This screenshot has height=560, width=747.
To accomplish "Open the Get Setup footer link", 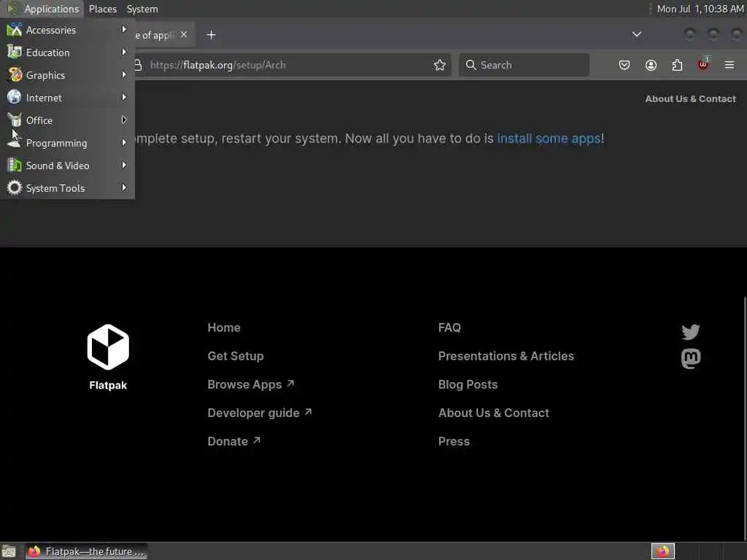I will (x=236, y=356).
